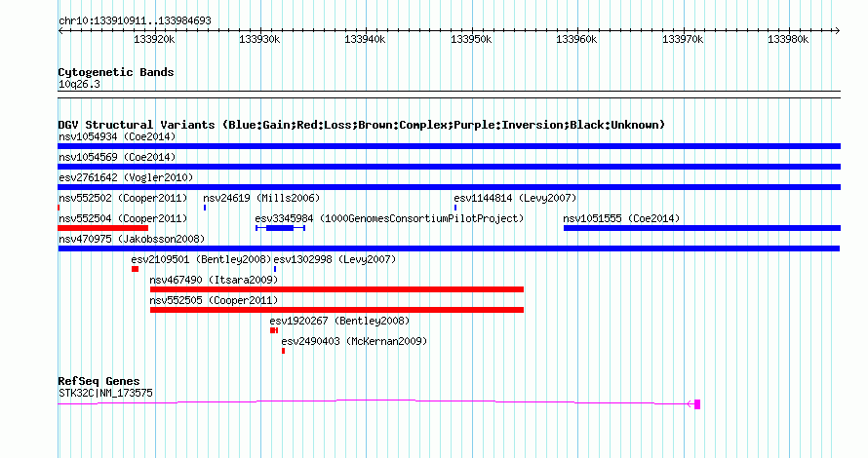Open the nsv24619 (Mills2006) label
The image size is (868, 458).
coord(261,198)
